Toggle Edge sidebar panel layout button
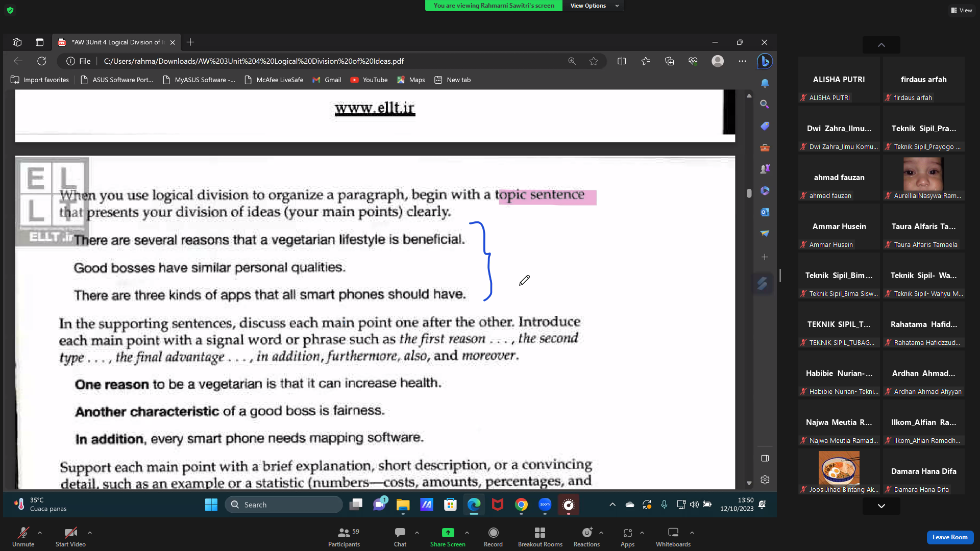Image resolution: width=980 pixels, height=551 pixels. 765,458
